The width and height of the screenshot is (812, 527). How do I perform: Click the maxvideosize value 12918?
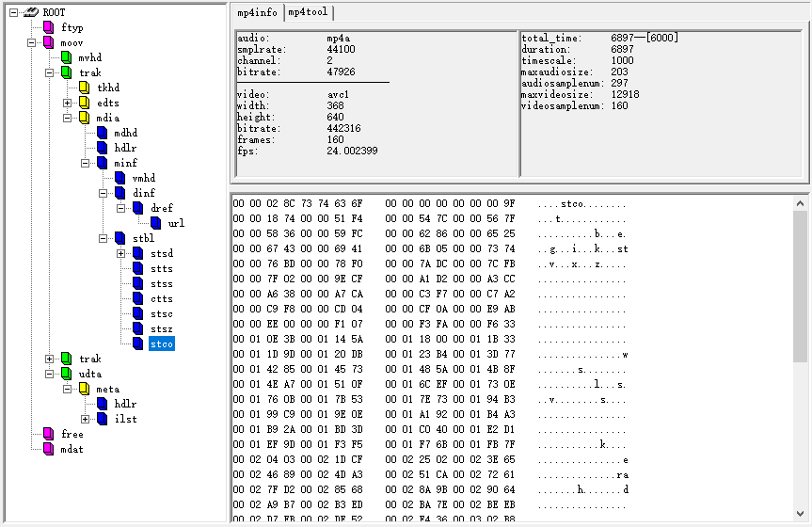pos(625,94)
